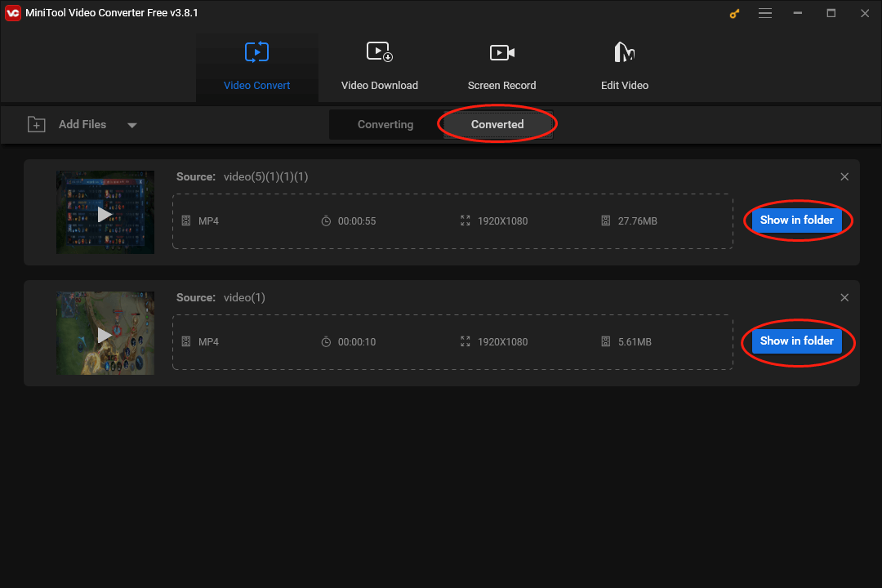Click the add-file folder icon
Screen dimensions: 882x588
click(x=37, y=124)
